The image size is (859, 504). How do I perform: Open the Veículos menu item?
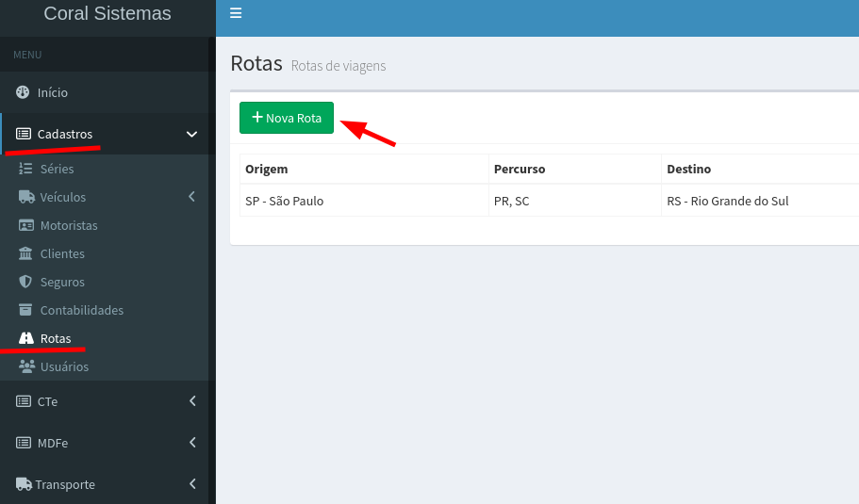coord(62,197)
